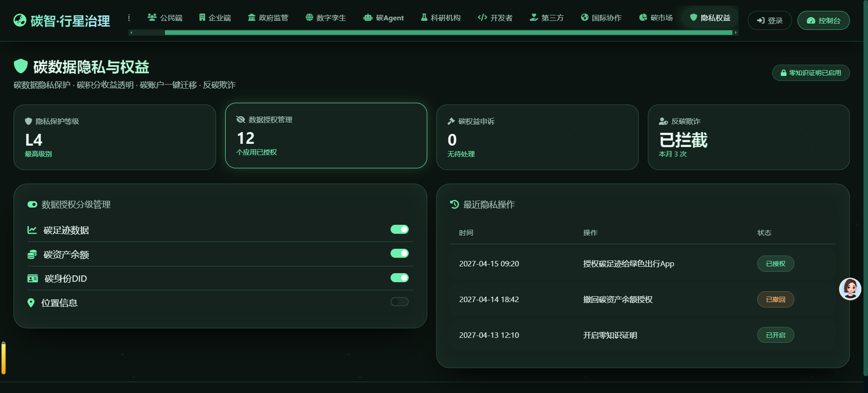Click the ID card icon beside 碳身份DID
This screenshot has height=393, width=868.
[33, 279]
